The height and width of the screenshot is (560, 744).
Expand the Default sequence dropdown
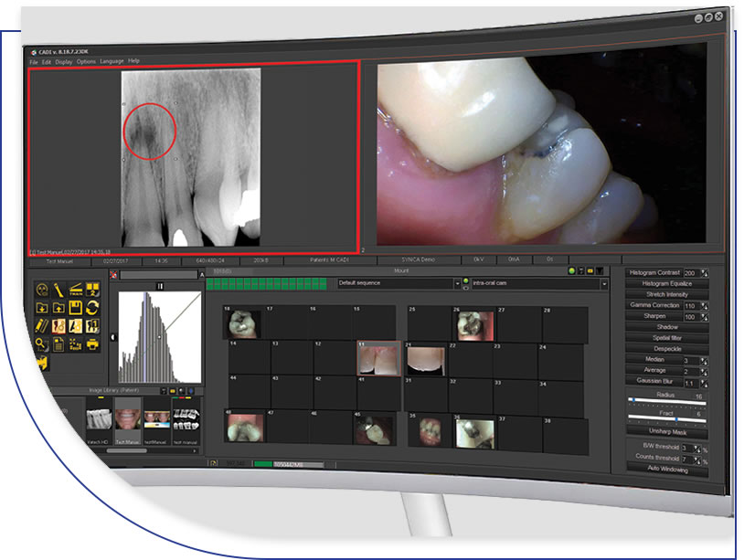[x=456, y=284]
